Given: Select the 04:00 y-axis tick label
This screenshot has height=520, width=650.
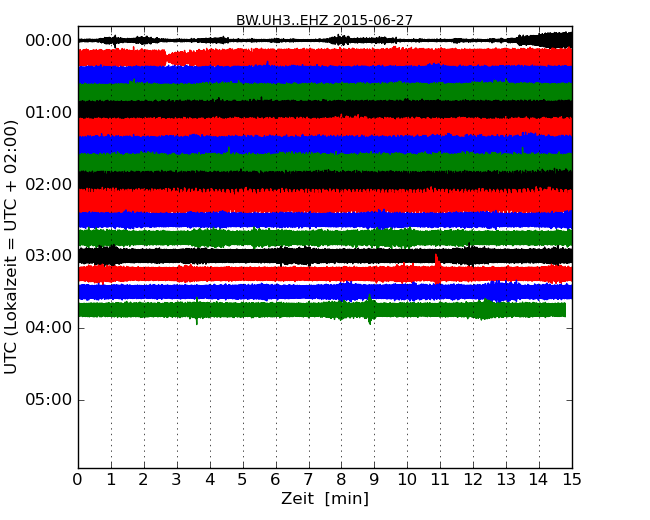Looking at the screenshot, I should tap(49, 328).
